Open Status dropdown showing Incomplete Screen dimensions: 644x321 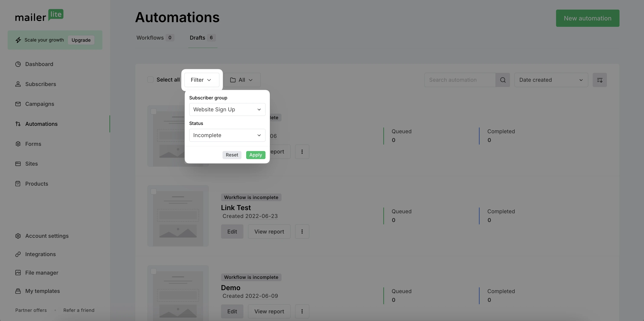pyautogui.click(x=227, y=135)
